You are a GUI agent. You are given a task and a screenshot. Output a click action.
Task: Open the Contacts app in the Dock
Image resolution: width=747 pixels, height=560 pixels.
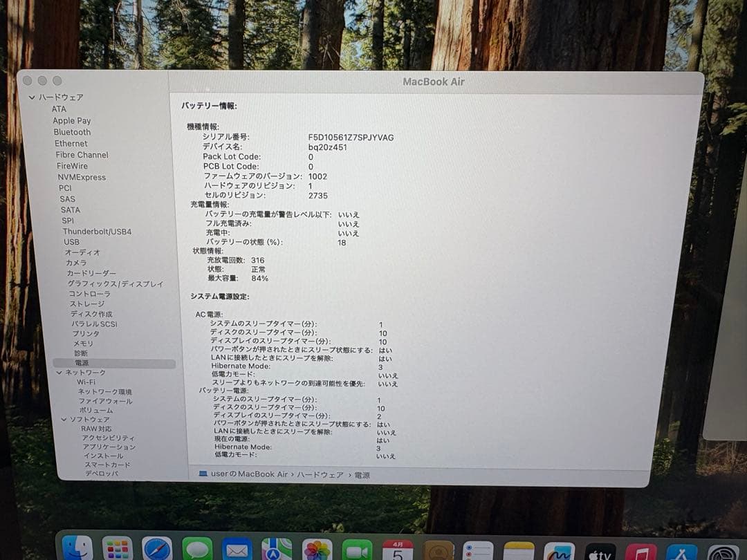coord(439,552)
